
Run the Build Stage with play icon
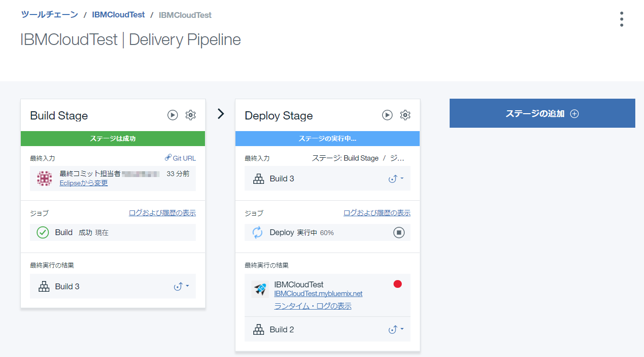pyautogui.click(x=173, y=115)
